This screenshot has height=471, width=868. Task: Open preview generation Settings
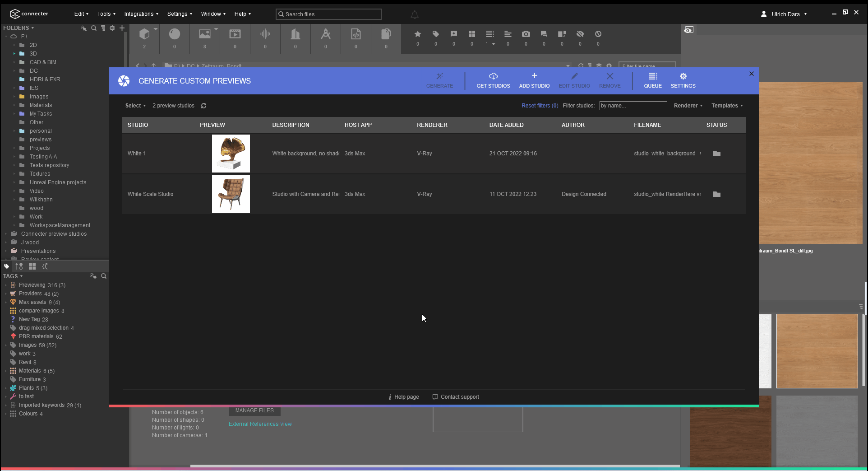[683, 80]
